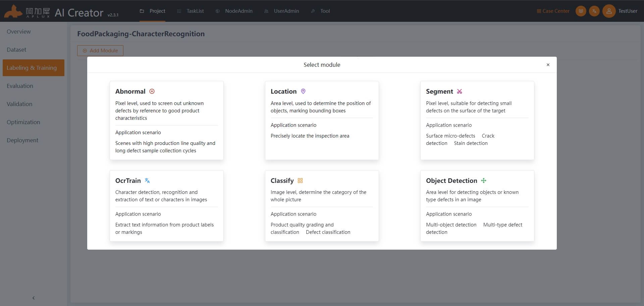Select the Classify module title
644x306 pixels.
282,181
